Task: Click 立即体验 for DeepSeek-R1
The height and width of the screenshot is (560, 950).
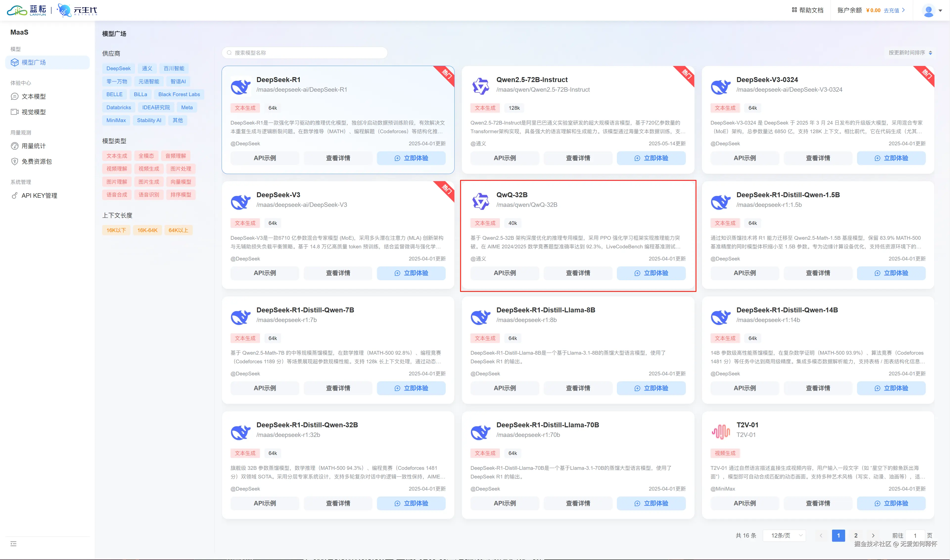Action: [x=411, y=158]
